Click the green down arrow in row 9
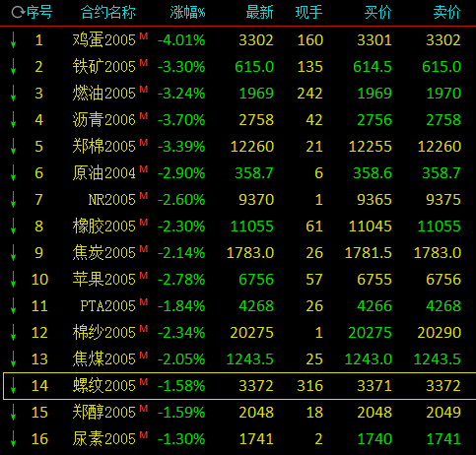 (x=13, y=253)
